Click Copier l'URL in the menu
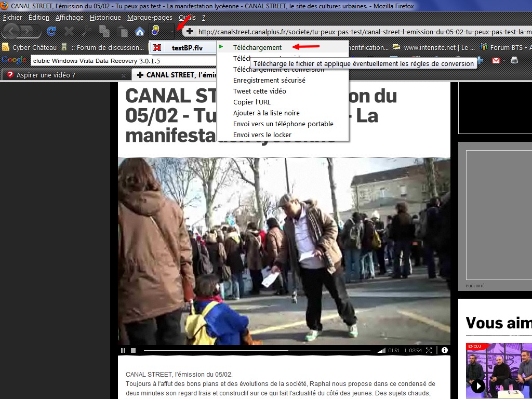Viewport: 532px width, 399px height. 252,102
